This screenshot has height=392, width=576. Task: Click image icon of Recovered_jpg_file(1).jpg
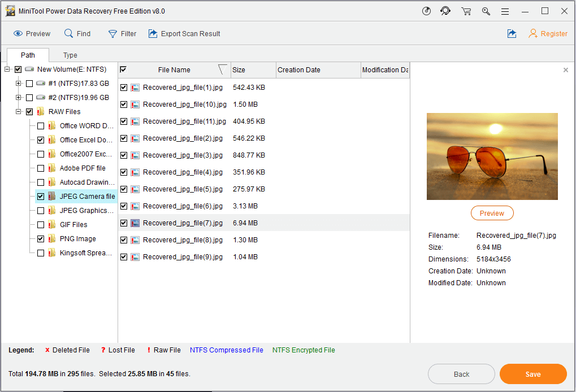click(x=135, y=88)
